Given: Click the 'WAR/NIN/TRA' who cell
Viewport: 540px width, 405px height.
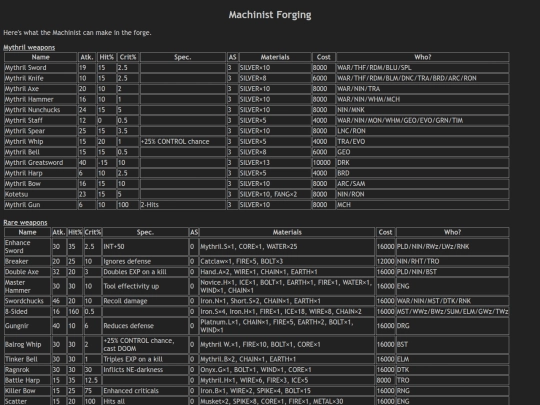Looking at the screenshot, I should point(423,89).
